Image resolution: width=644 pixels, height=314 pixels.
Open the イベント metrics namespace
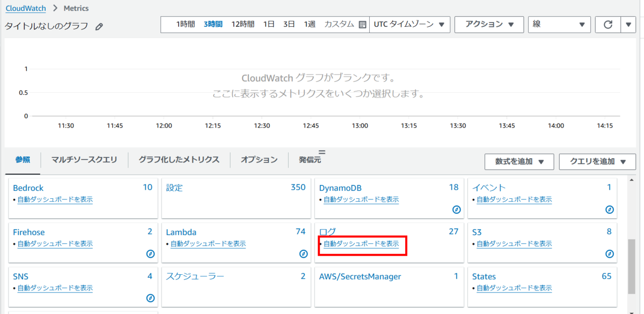coord(489,188)
